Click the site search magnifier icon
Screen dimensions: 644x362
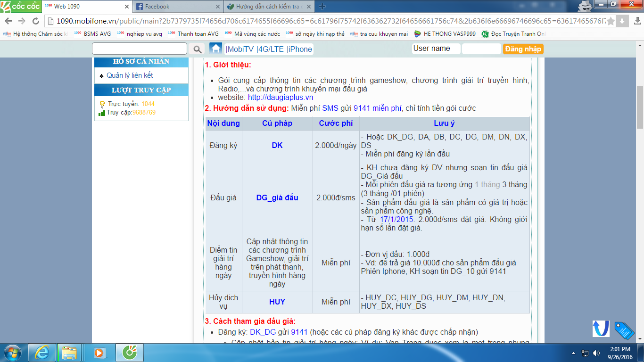point(197,49)
